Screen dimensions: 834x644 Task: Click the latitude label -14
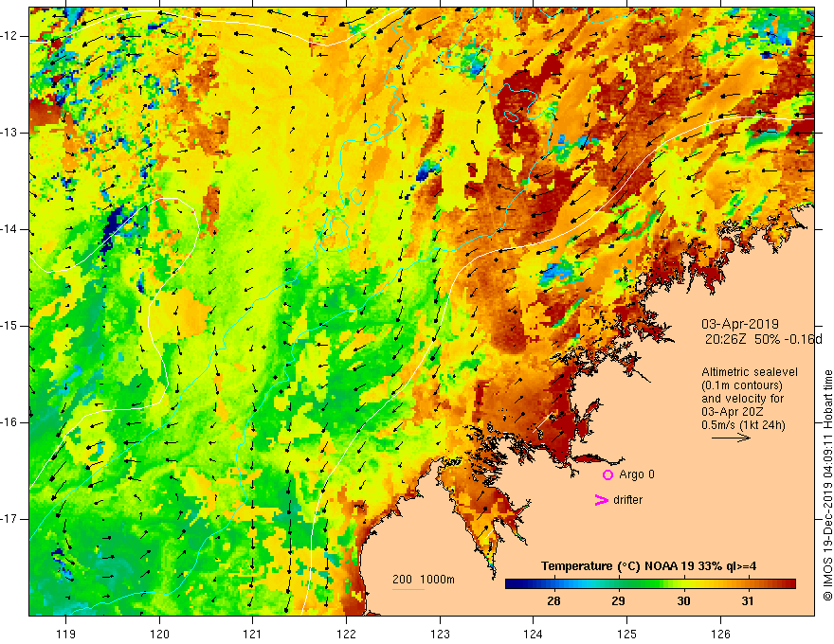9,229
